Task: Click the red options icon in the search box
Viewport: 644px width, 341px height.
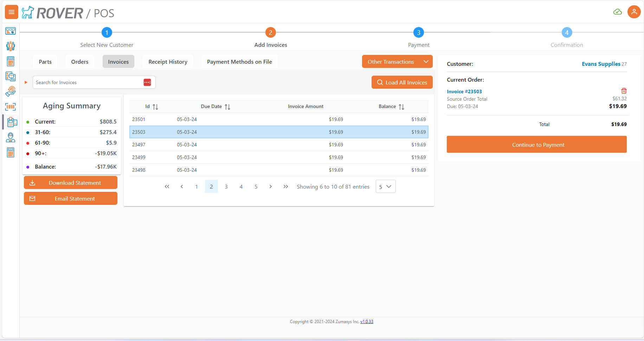Action: coord(147,82)
